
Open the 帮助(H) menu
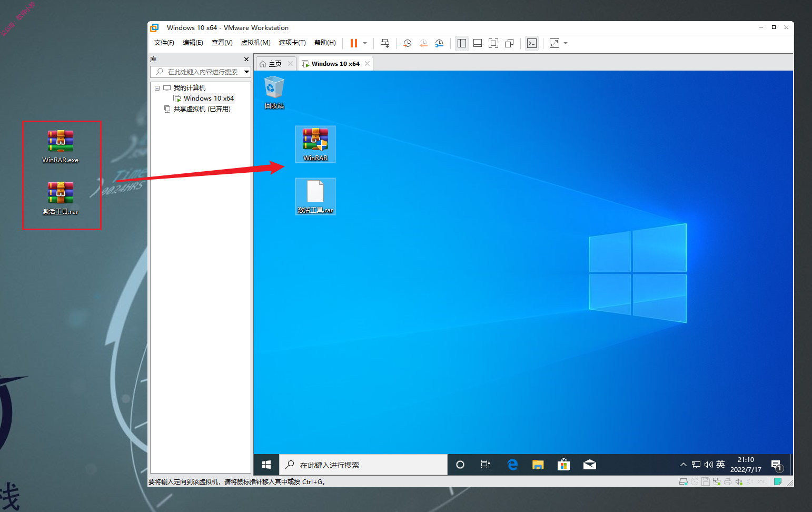pos(325,43)
